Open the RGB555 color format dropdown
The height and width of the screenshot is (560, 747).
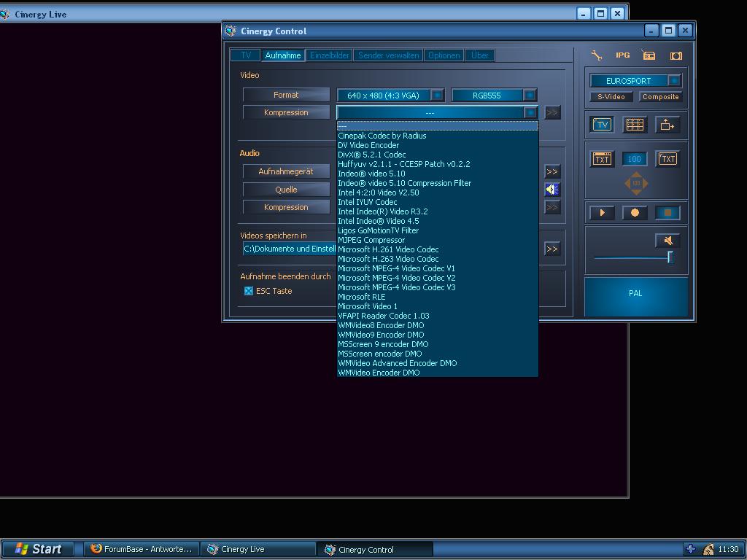[494, 96]
